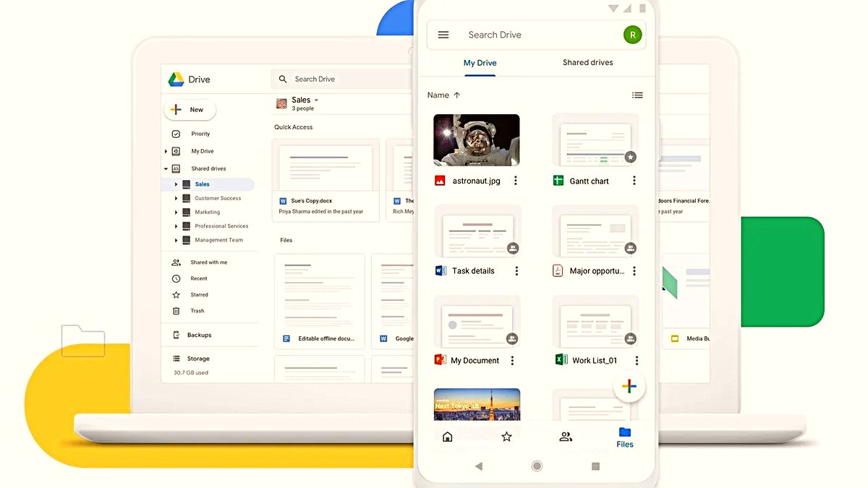Tap the Starred icon in bottom navigation
868x488 pixels.
(506, 437)
